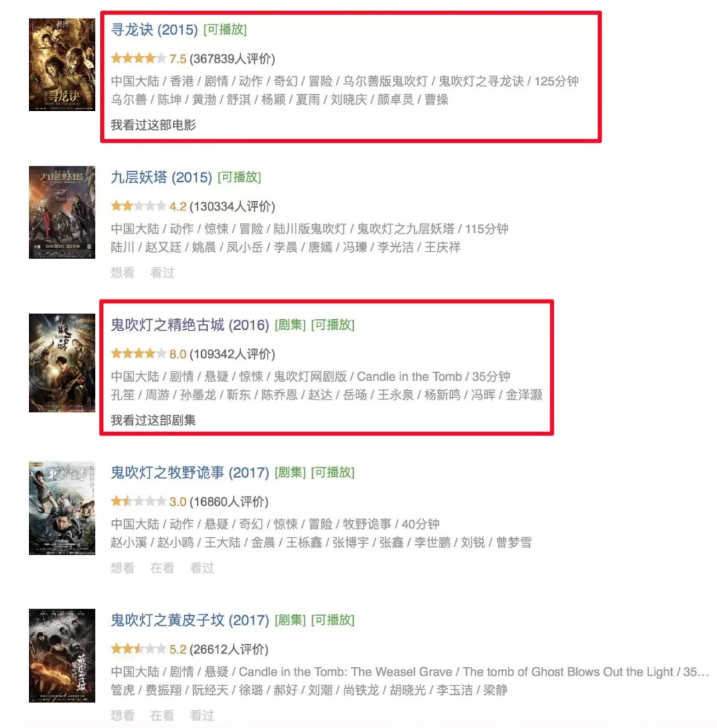Image resolution: width=717 pixels, height=728 pixels.
Task: Click the 可播放 tag next to 九层妖塔
Action: pos(239,177)
